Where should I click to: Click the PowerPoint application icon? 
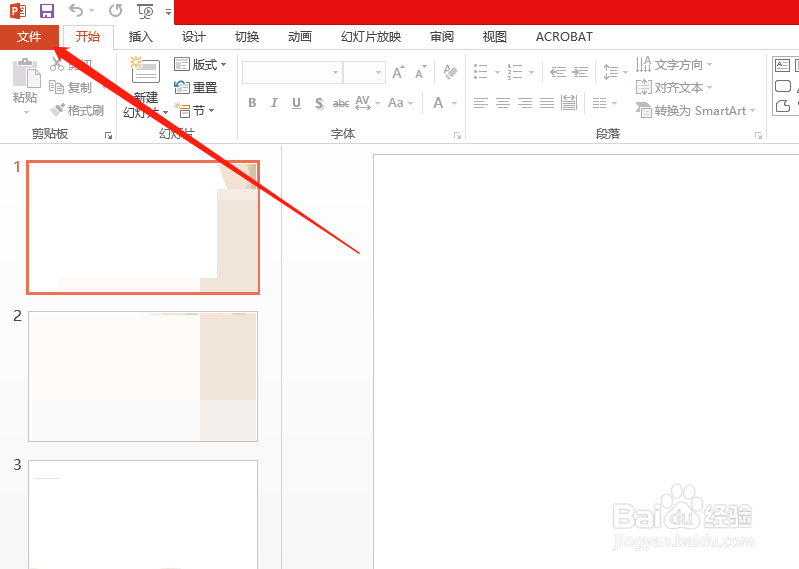click(18, 11)
